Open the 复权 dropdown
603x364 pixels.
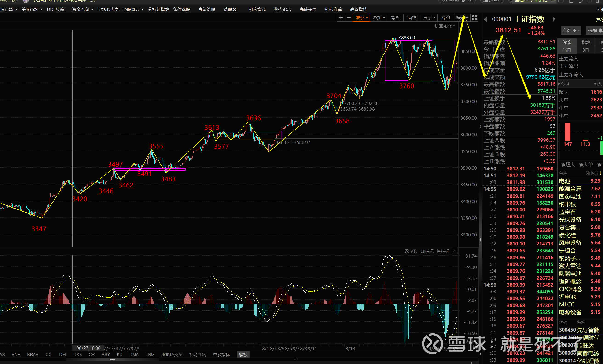[361, 18]
